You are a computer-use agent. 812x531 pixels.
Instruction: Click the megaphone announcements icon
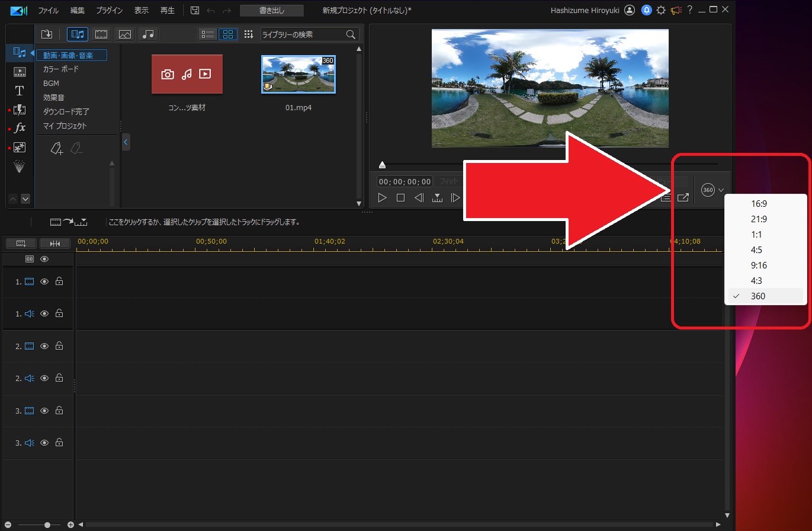click(676, 10)
